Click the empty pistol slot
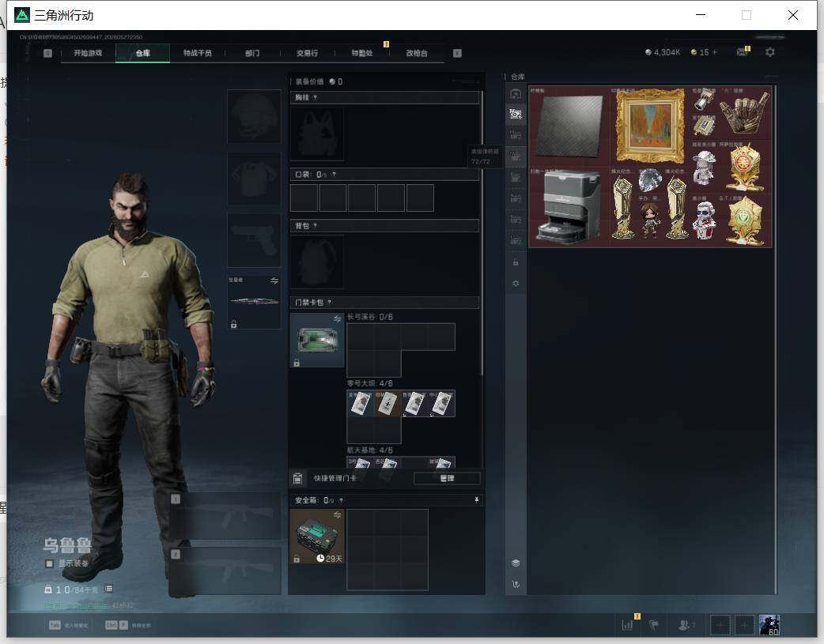This screenshot has height=644, width=824. pyautogui.click(x=254, y=240)
